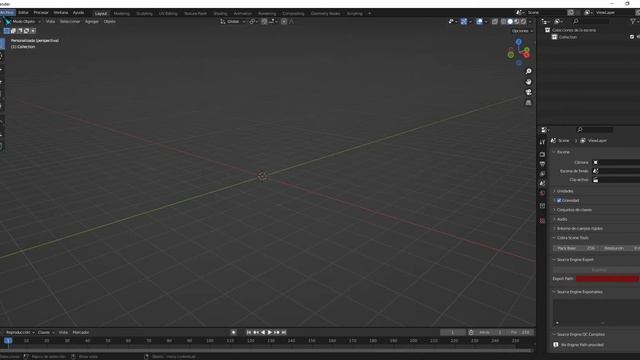Image resolution: width=640 pixels, height=360 pixels.
Task: Click the Marcador menu in timeline
Action: [x=81, y=333]
